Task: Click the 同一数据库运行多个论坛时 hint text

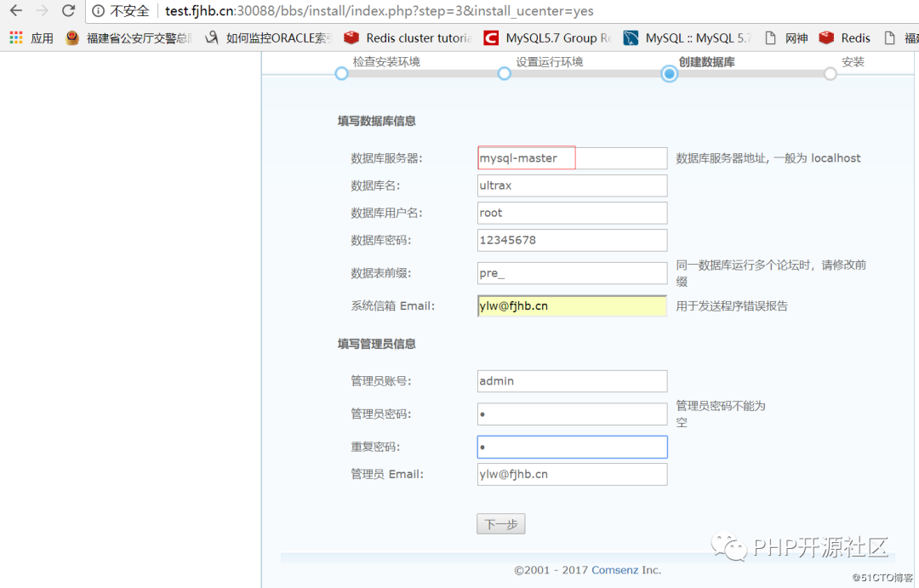Action: (x=771, y=273)
